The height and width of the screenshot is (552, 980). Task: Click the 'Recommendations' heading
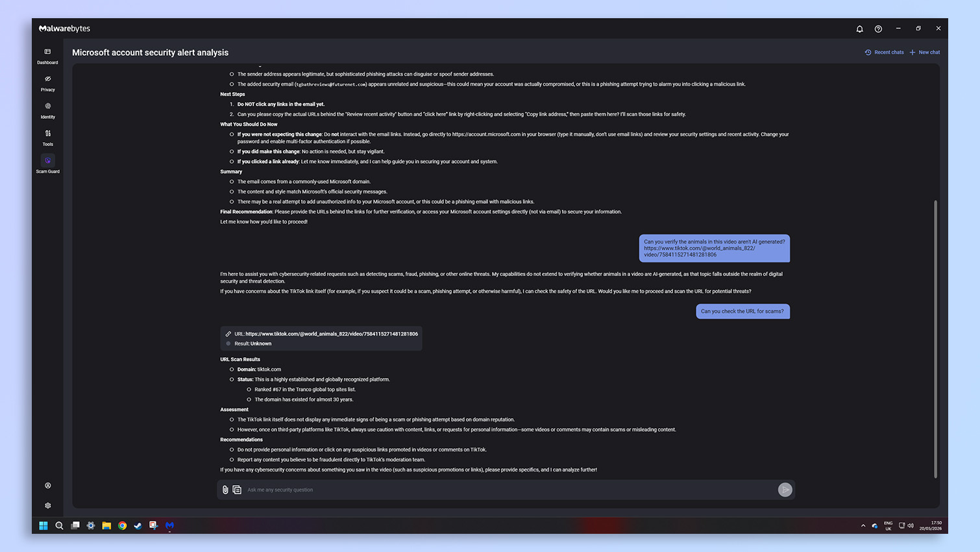click(241, 440)
